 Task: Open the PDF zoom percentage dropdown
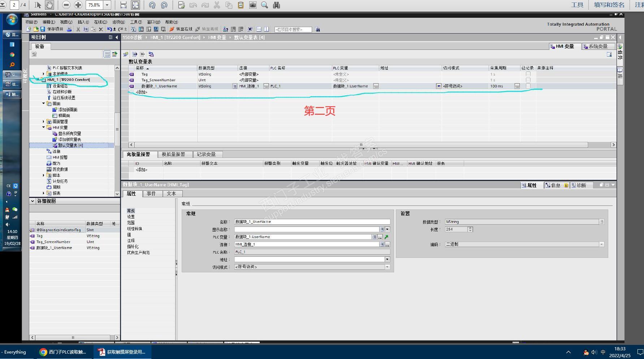pos(107,5)
